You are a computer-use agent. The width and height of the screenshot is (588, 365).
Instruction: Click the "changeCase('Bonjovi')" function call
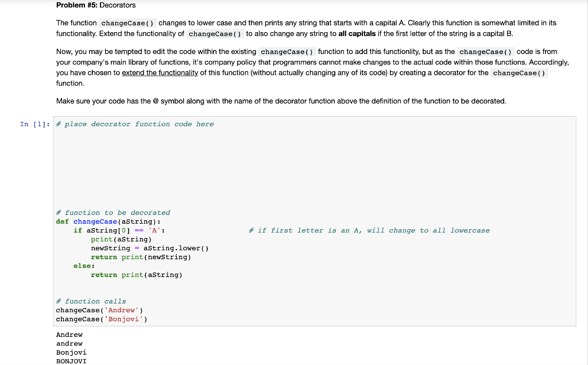[101, 318]
